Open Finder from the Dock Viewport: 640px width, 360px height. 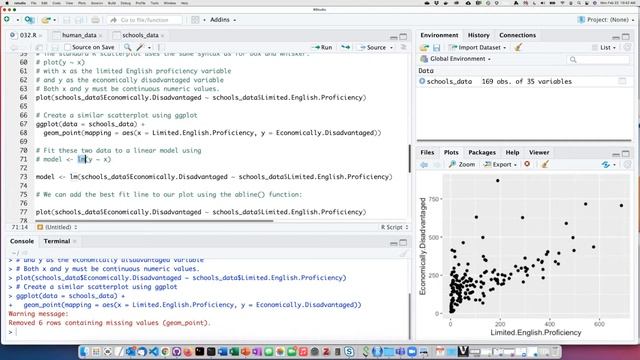84,351
